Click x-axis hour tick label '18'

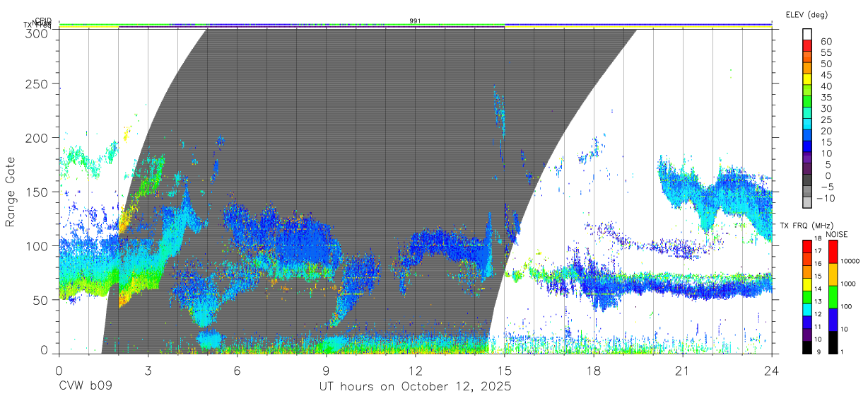(x=594, y=371)
